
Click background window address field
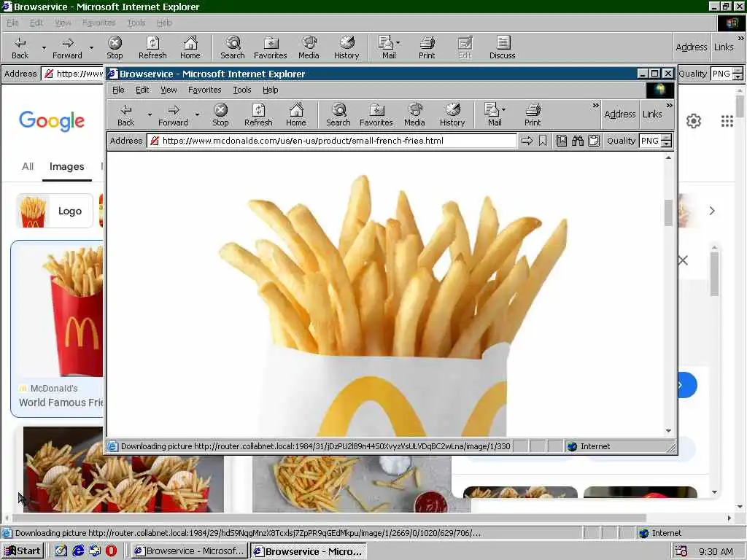coord(73,74)
